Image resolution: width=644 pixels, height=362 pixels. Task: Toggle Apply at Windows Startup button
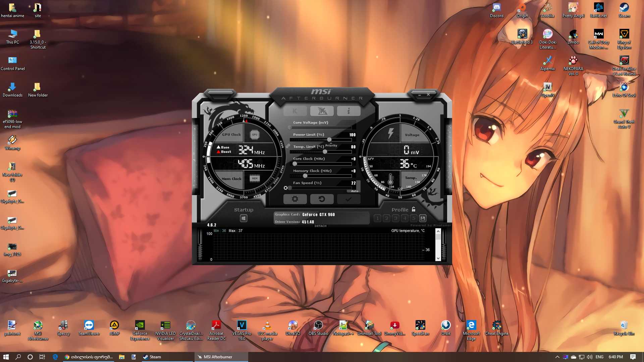[x=244, y=219]
